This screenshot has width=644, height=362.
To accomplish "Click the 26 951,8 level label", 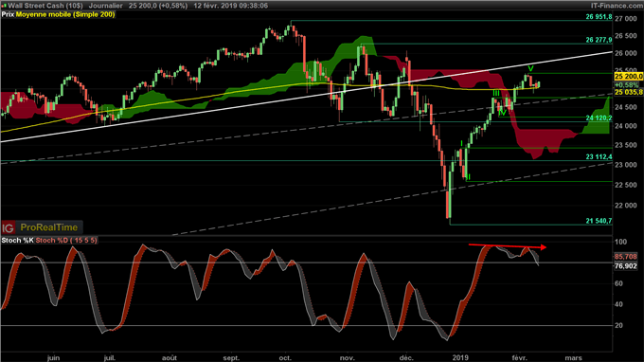I will (599, 17).
